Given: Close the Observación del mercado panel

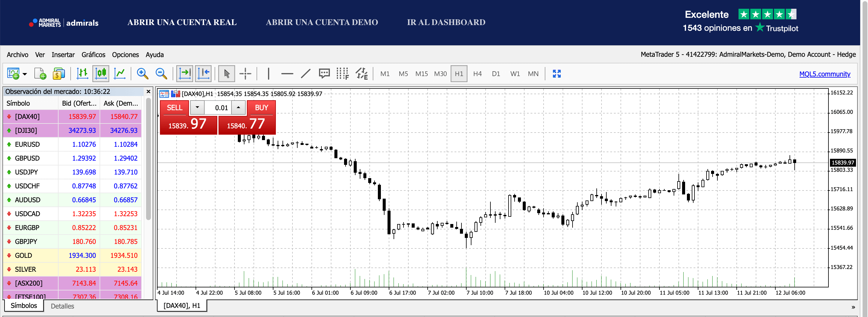Looking at the screenshot, I should (148, 91).
